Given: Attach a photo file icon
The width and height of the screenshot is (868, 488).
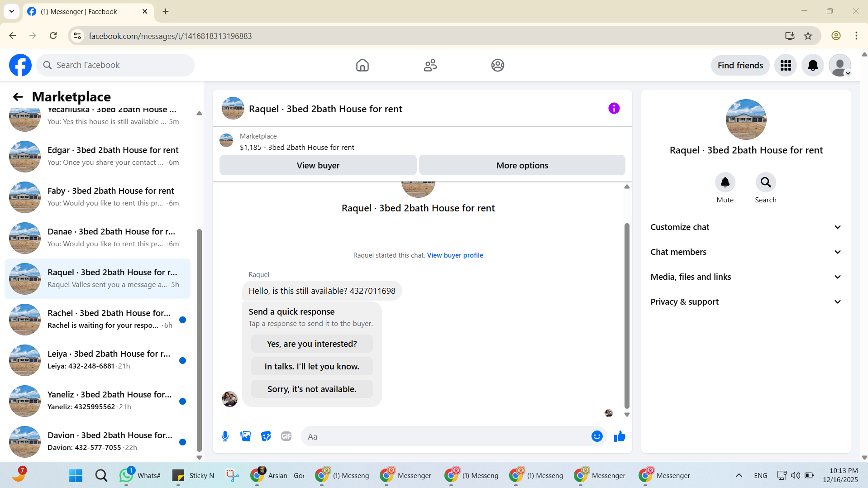Looking at the screenshot, I should [x=245, y=436].
